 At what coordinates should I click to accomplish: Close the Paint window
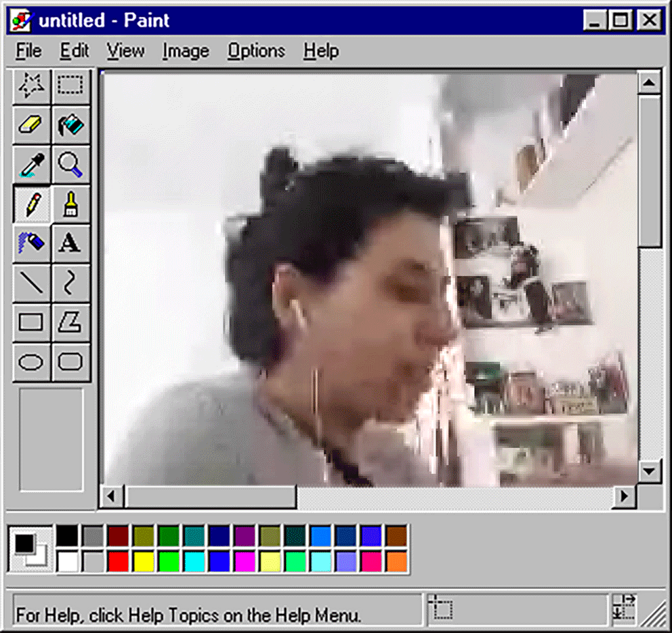(649, 20)
